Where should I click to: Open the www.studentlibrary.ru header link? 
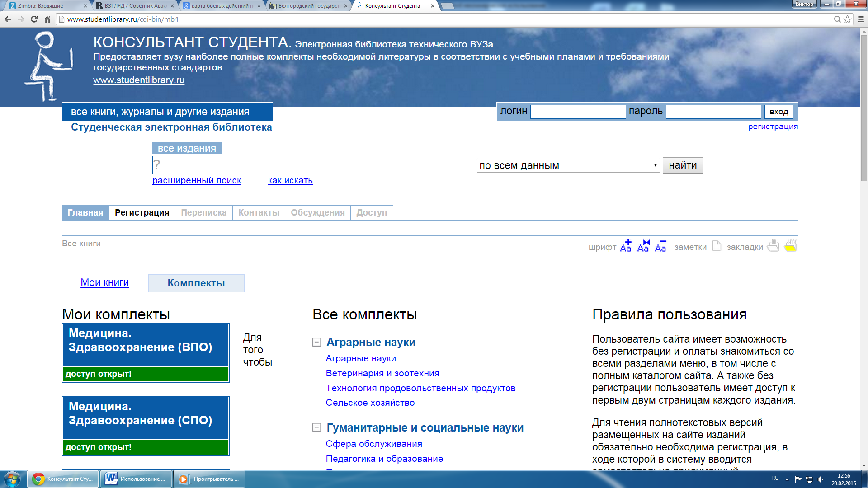(139, 80)
